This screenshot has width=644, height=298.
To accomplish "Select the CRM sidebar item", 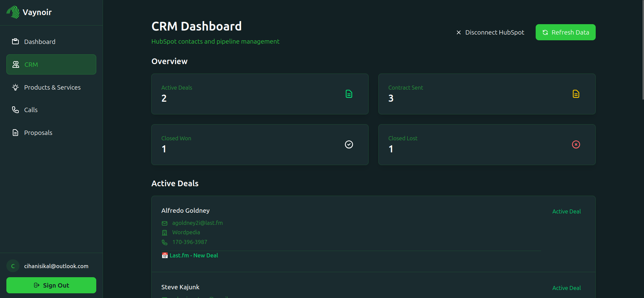I will point(51,64).
